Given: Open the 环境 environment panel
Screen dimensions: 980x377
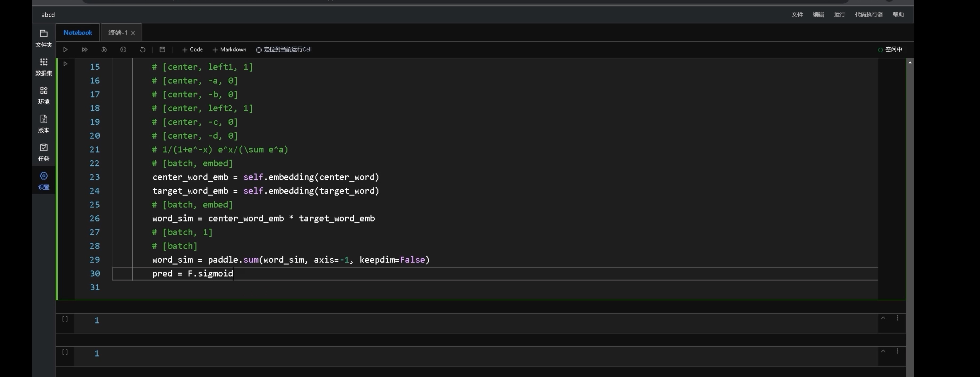Looking at the screenshot, I should 44,95.
